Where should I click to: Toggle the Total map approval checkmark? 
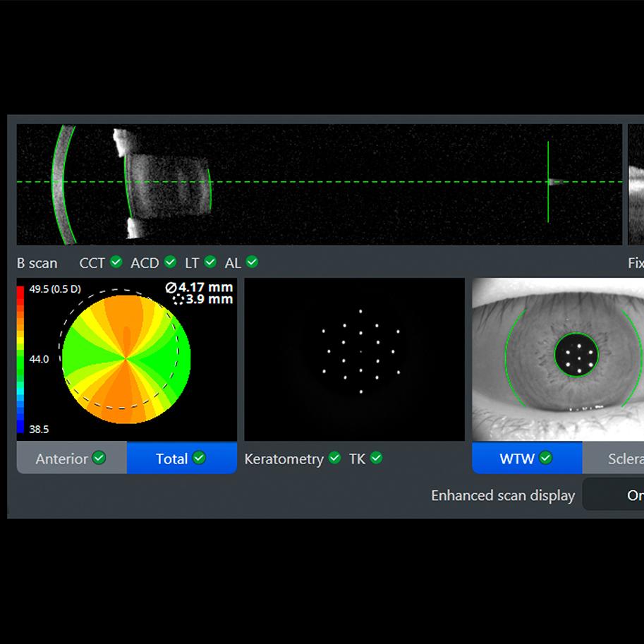click(200, 458)
